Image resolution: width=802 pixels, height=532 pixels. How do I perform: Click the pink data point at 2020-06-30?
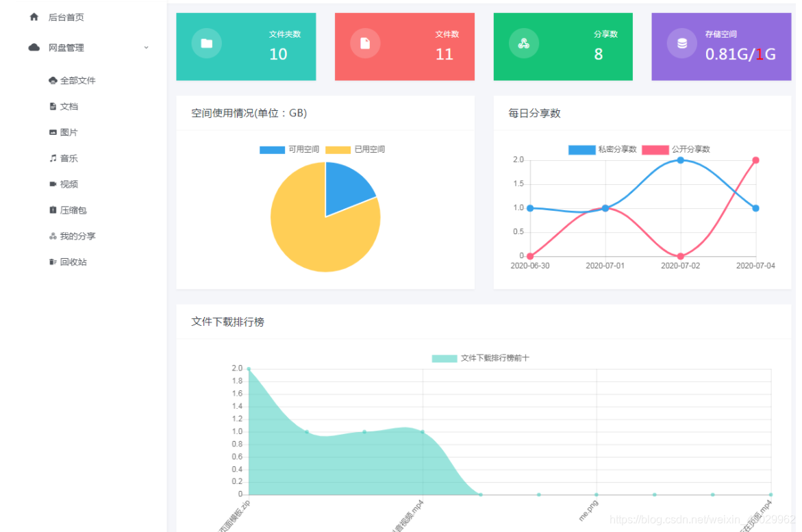point(530,256)
